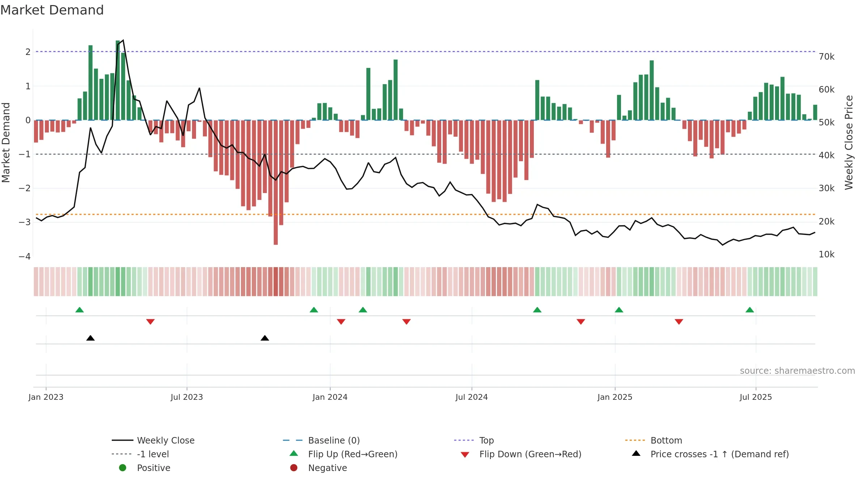Viewport: 868px width, 488px height.
Task: Click the orange dotted Bottom line
Action: point(425,214)
